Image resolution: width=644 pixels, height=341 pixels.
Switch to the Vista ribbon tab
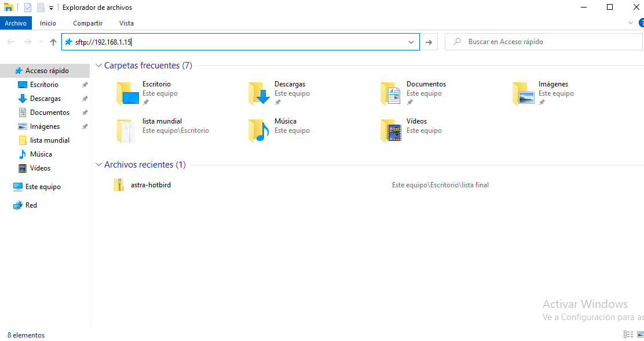pyautogui.click(x=126, y=23)
